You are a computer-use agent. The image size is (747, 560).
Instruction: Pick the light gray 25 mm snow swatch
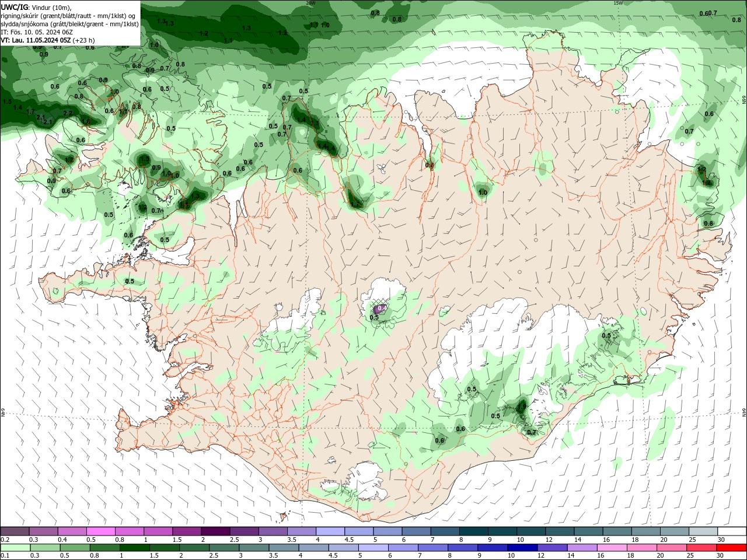pyautogui.click(x=704, y=531)
